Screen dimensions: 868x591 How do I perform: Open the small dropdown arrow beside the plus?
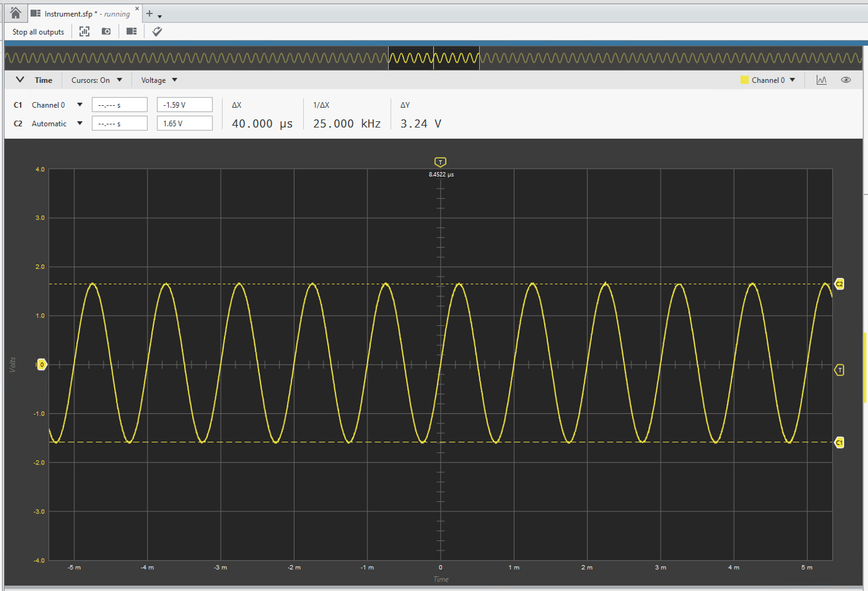[x=160, y=16]
